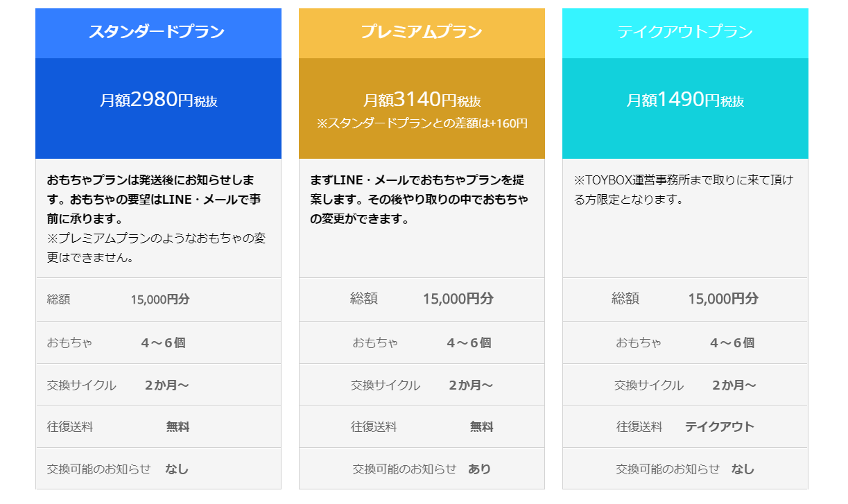The image size is (848, 504).
Task: Click the TOYBOX運営事務所 pickup note
Action: click(684, 190)
